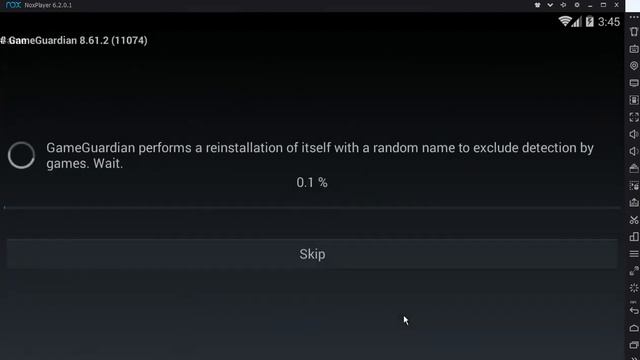Open the theme shirt icon in title bar
Screen dimensions: 640x360
[x=537, y=5]
